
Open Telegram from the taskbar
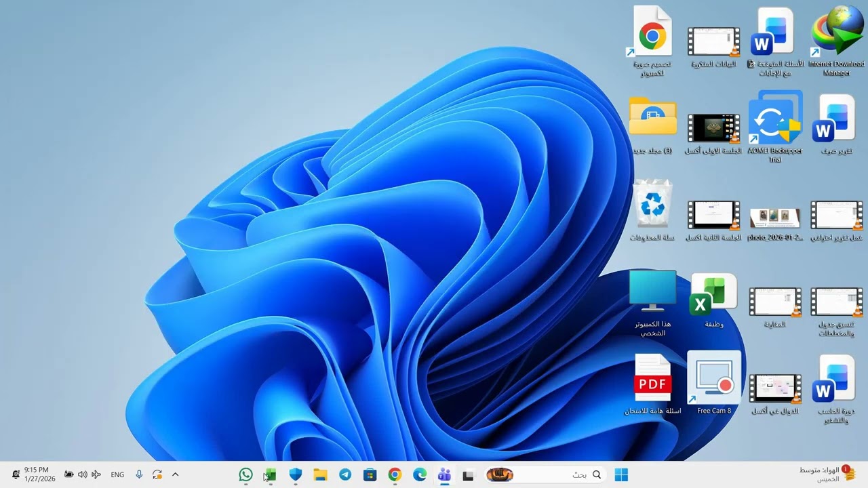tap(345, 475)
